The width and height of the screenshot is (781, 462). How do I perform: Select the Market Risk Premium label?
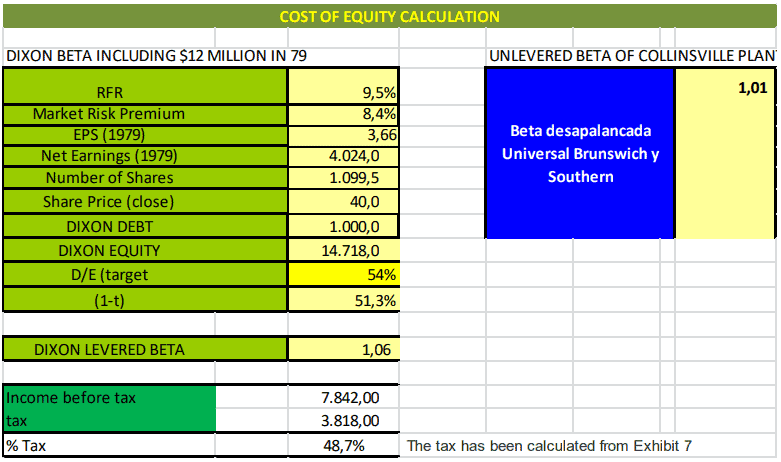click(145, 115)
